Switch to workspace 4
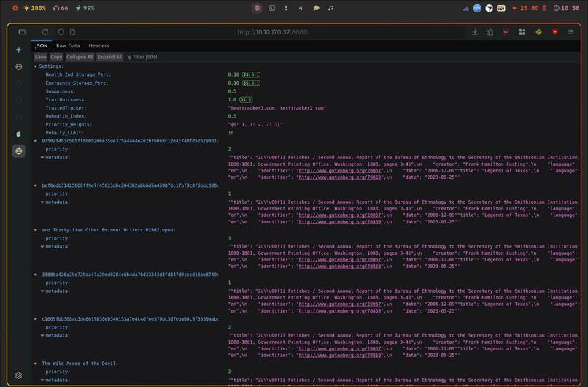588x387 pixels. [x=301, y=8]
